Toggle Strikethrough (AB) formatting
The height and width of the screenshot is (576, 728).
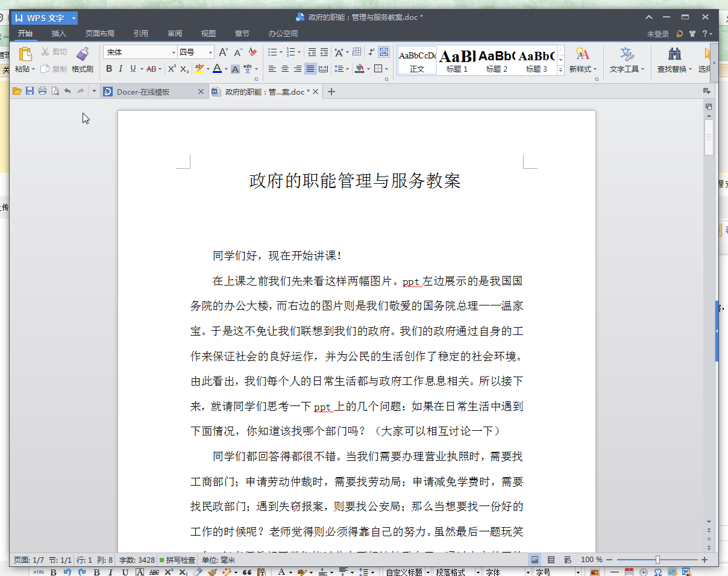point(151,69)
